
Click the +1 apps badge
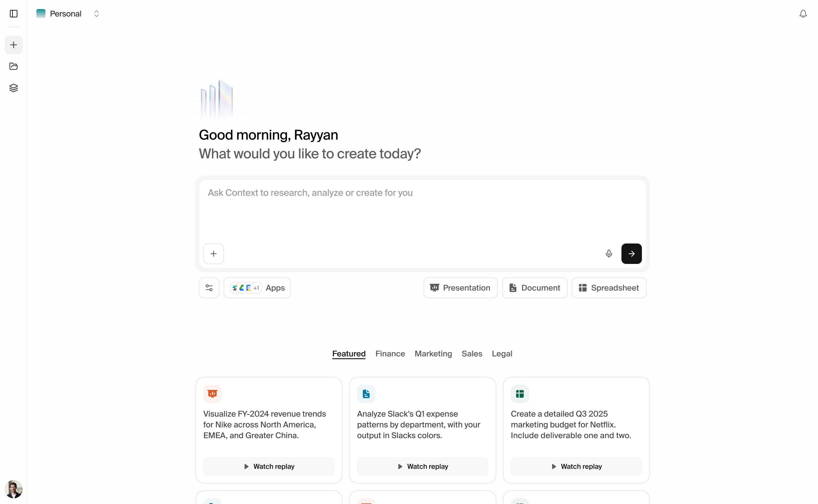point(256,288)
